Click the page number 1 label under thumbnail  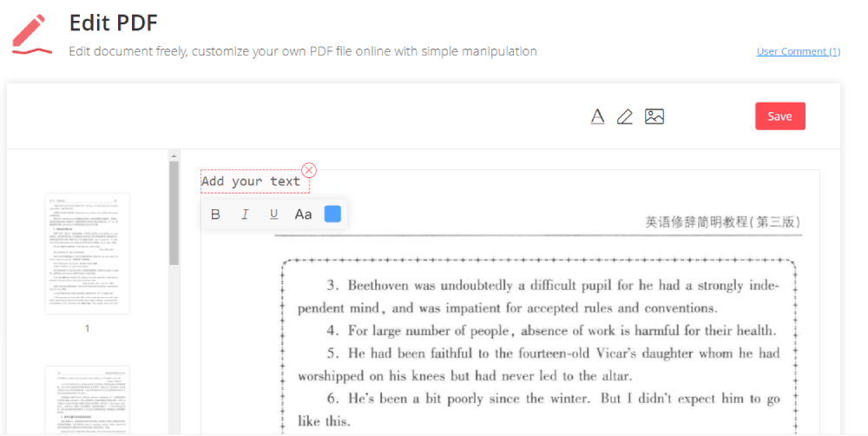87,328
